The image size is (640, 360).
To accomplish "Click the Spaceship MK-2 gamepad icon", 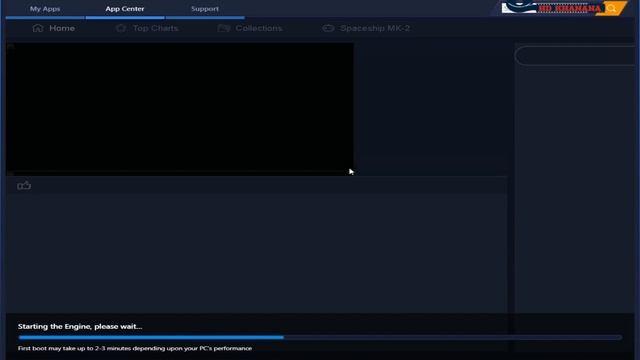I will (328, 28).
